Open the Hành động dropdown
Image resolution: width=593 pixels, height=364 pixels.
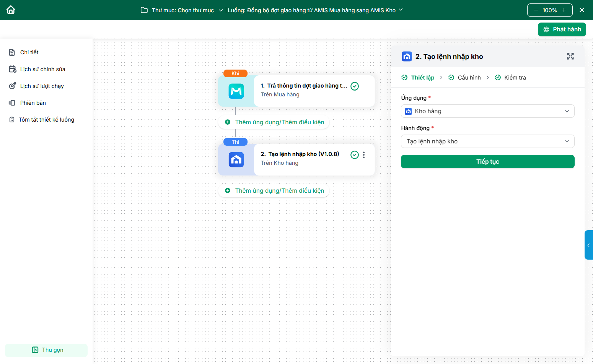coord(487,141)
